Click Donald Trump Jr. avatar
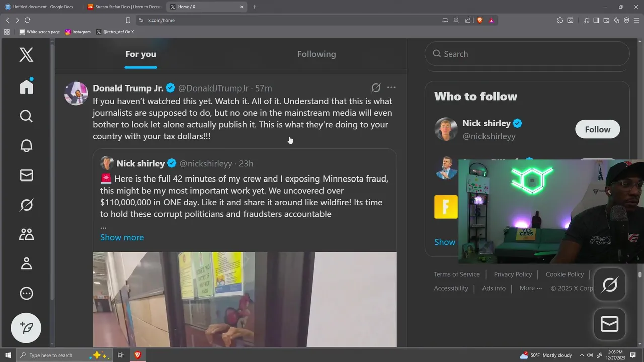The height and width of the screenshot is (362, 644). click(76, 94)
